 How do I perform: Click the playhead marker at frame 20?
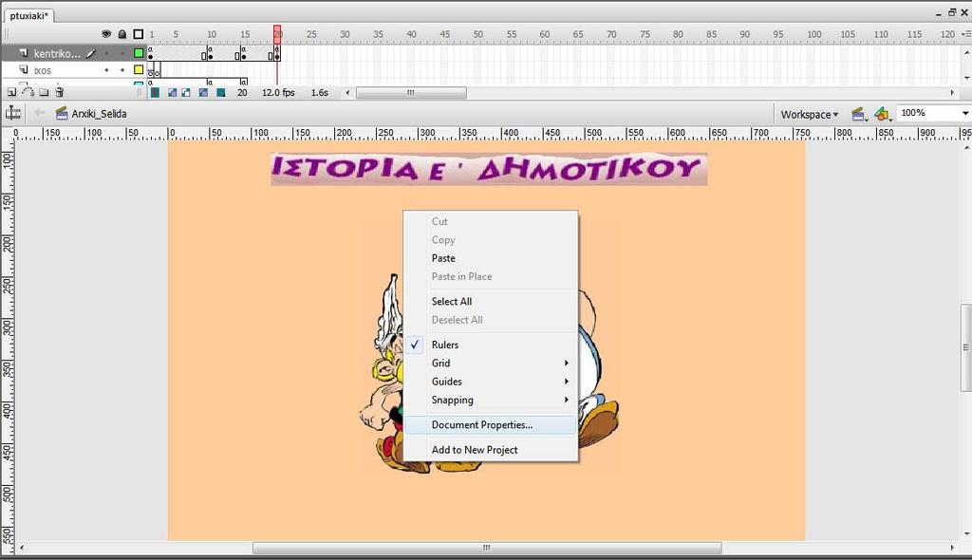point(277,33)
